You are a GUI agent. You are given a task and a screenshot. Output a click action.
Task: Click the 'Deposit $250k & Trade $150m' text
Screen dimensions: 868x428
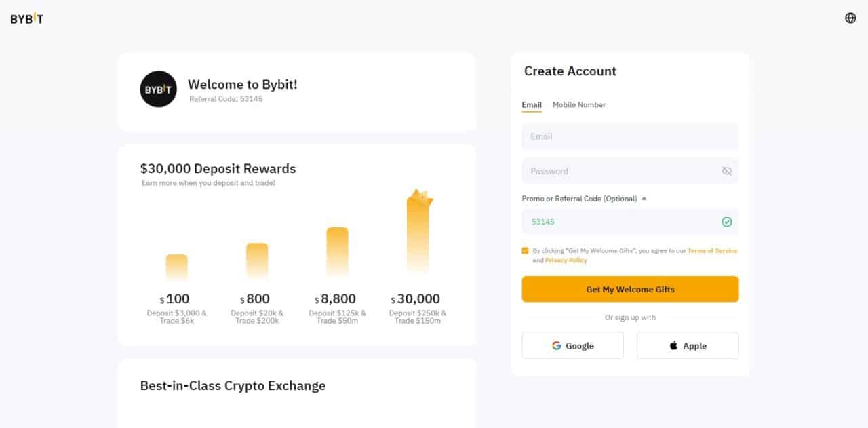click(x=418, y=317)
